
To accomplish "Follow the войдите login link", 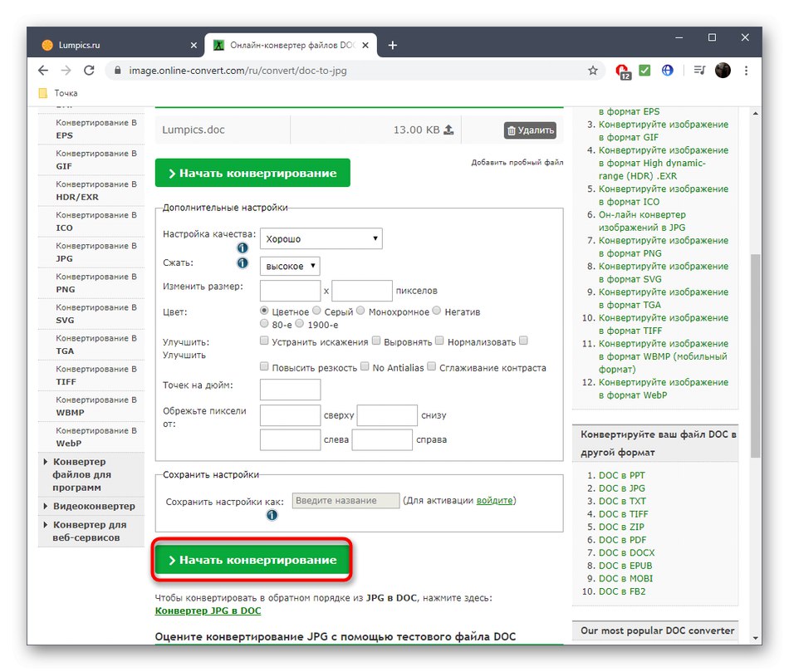I will [495, 500].
